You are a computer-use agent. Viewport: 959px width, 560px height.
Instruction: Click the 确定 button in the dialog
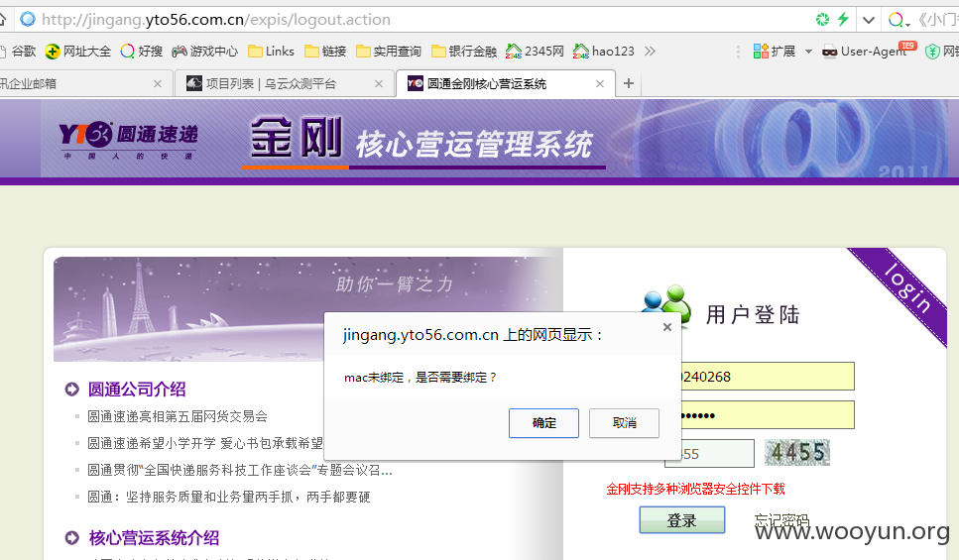[x=543, y=423]
